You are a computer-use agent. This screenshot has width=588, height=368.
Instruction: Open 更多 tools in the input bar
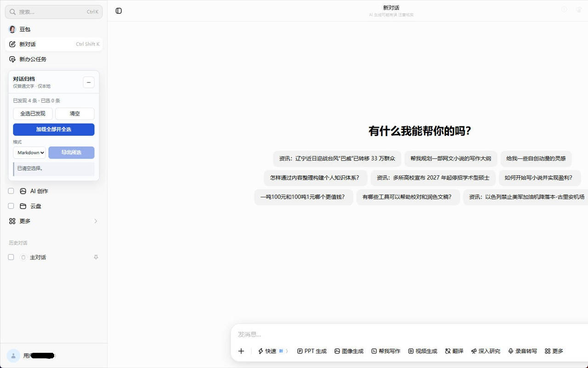click(554, 351)
